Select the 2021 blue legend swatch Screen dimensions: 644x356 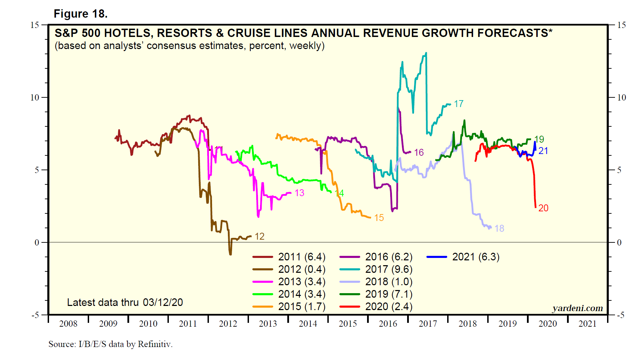pyautogui.click(x=436, y=257)
